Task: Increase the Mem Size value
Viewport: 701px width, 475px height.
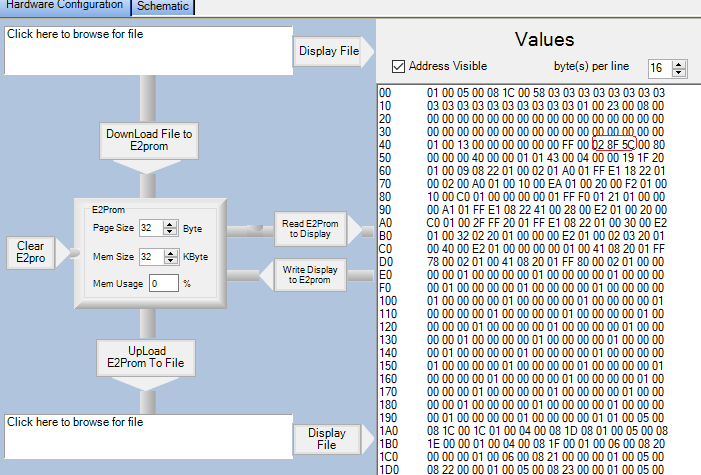Action: click(x=170, y=253)
